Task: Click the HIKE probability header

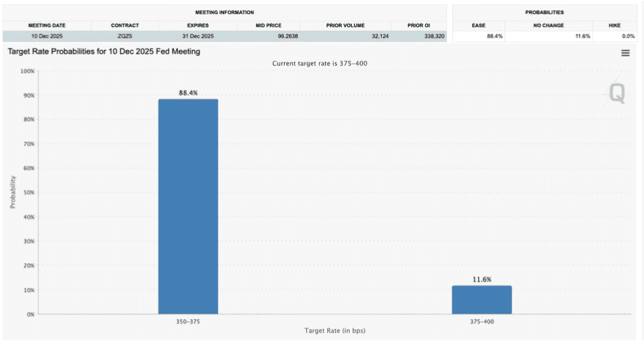Action: tap(614, 25)
